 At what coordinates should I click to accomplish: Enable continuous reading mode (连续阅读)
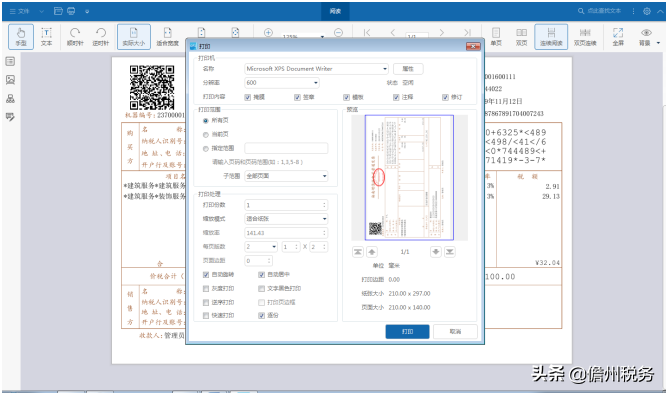tap(551, 37)
